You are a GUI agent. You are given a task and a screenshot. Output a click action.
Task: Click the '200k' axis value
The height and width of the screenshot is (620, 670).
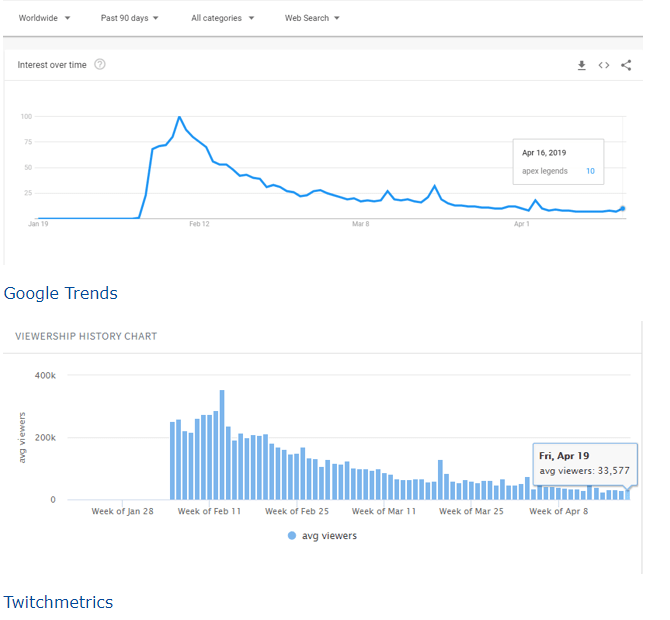point(45,438)
